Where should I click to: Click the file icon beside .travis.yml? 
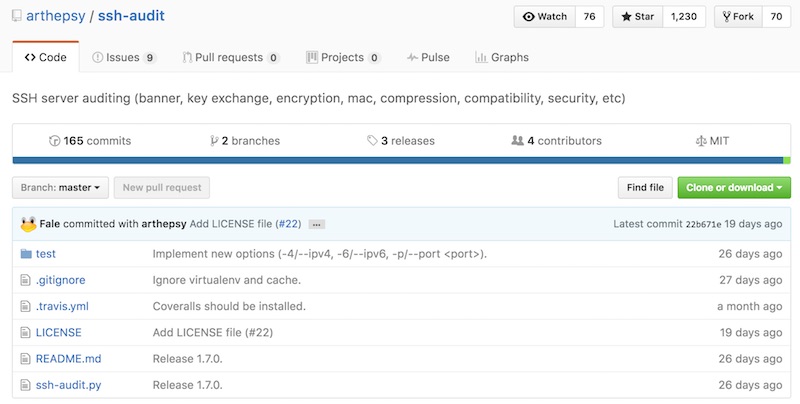(x=26, y=306)
